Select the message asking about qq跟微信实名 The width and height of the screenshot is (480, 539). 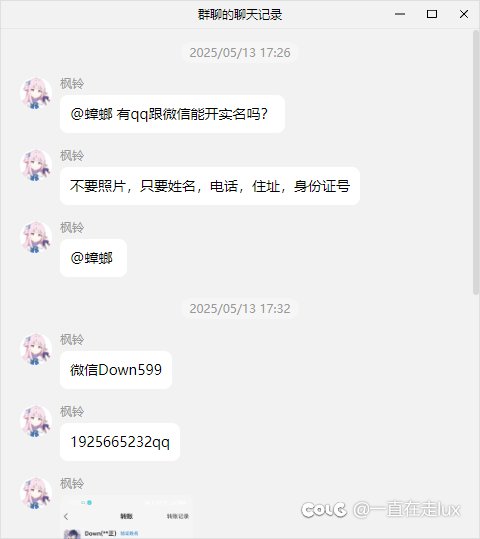coord(172,114)
